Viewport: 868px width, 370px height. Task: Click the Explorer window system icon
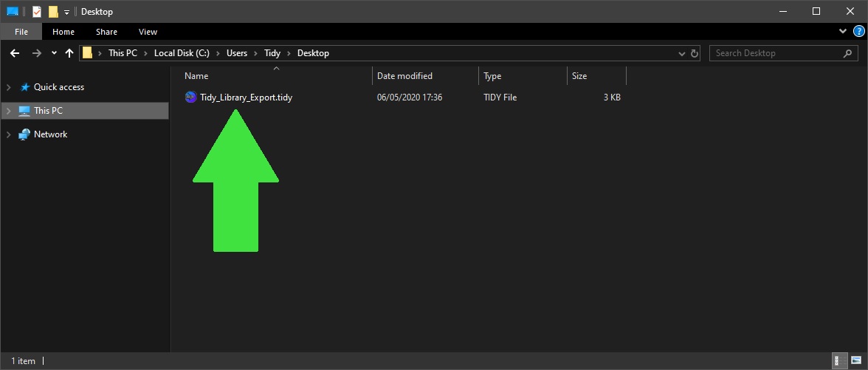(x=12, y=12)
